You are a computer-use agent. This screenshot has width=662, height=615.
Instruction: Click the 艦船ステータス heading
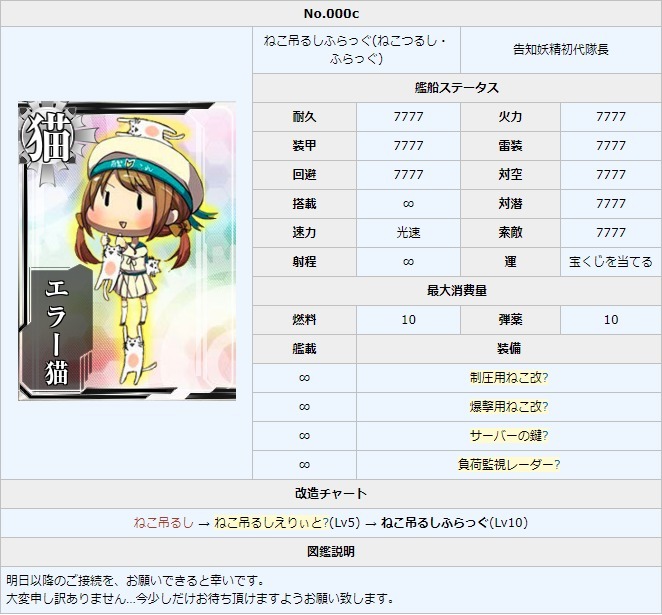[x=457, y=88]
